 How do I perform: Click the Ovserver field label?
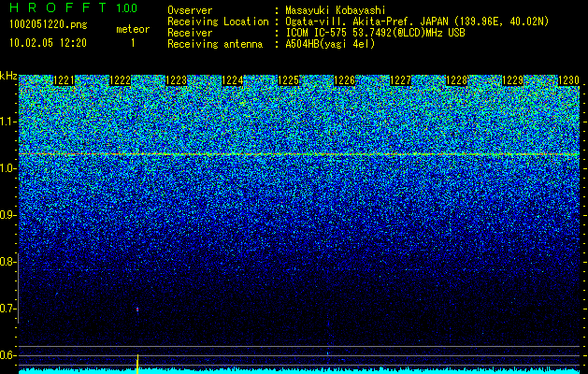pyautogui.click(x=190, y=10)
